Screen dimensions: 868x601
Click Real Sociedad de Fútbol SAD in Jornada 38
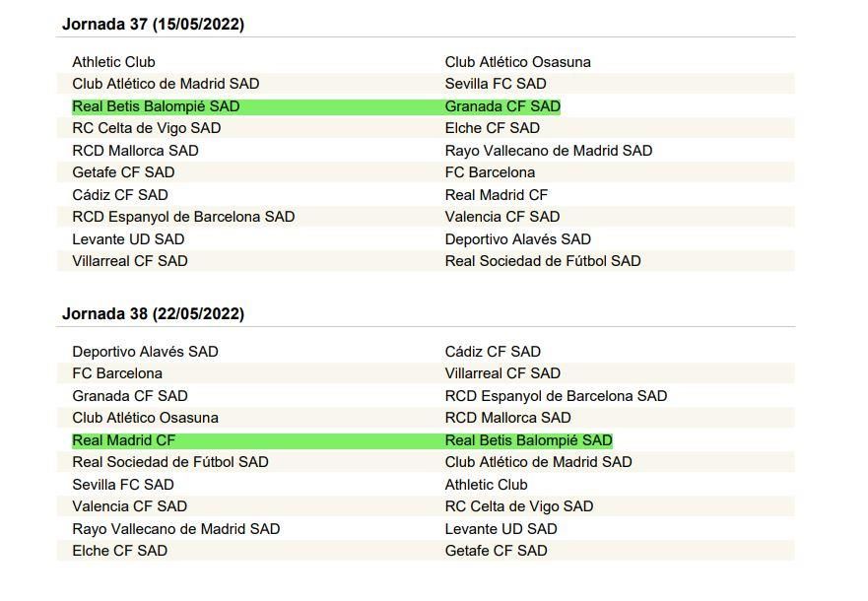(169, 462)
